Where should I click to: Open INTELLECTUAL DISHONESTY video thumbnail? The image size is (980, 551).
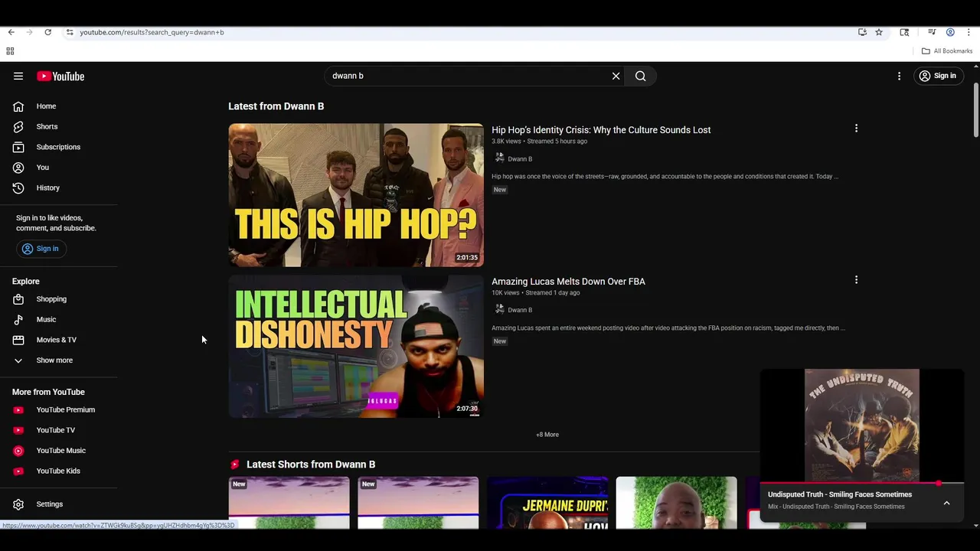point(356,347)
